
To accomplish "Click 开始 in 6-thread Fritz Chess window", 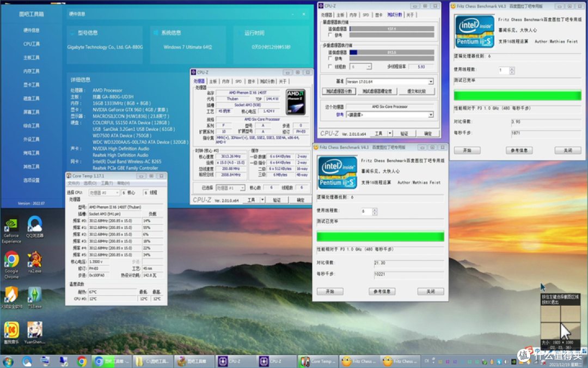I will [330, 291].
